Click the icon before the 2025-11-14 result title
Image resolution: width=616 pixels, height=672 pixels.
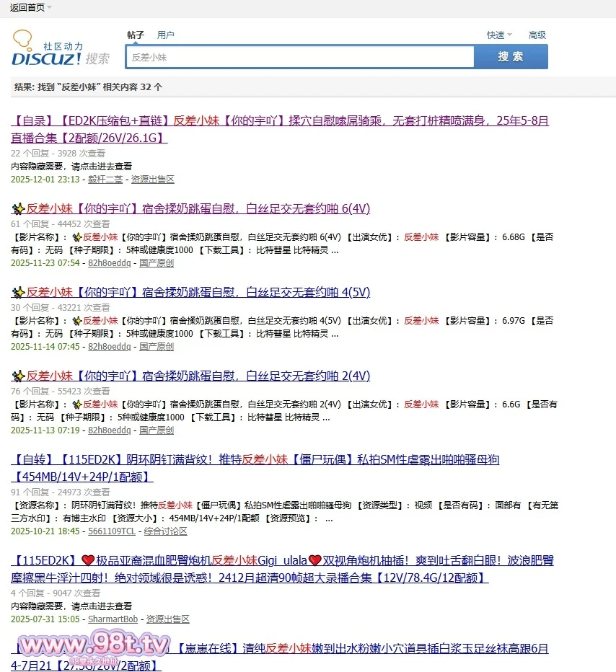[x=18, y=293]
